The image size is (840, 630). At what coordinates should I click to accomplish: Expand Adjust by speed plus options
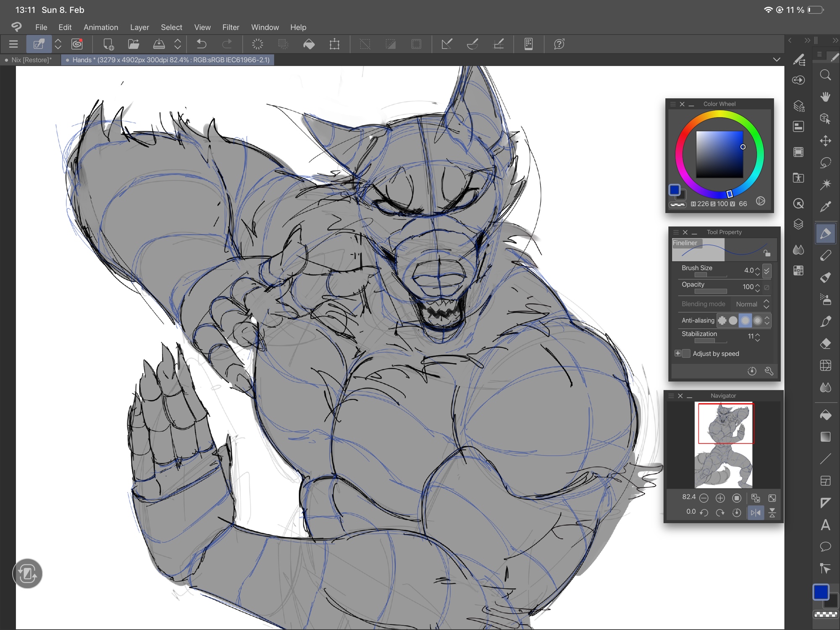pos(677,354)
